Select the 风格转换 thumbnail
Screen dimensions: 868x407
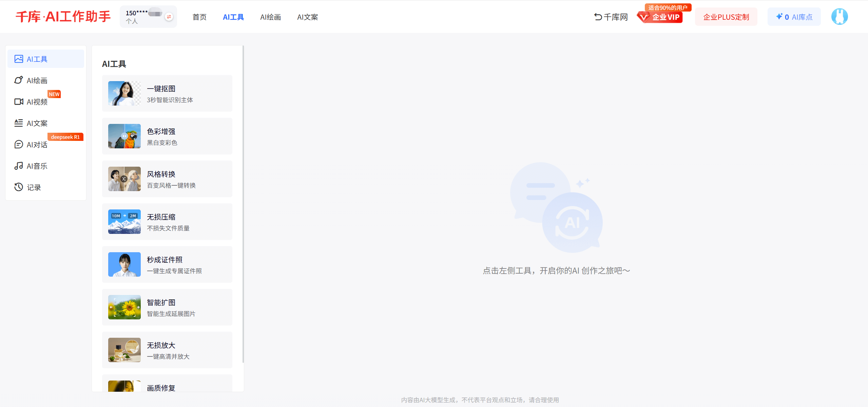tap(124, 179)
